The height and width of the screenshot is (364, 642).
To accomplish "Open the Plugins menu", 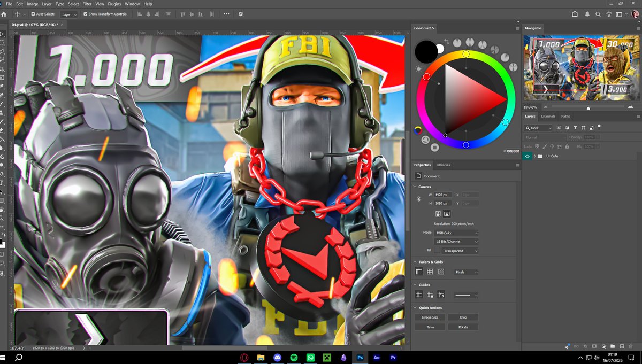I will [x=114, y=4].
